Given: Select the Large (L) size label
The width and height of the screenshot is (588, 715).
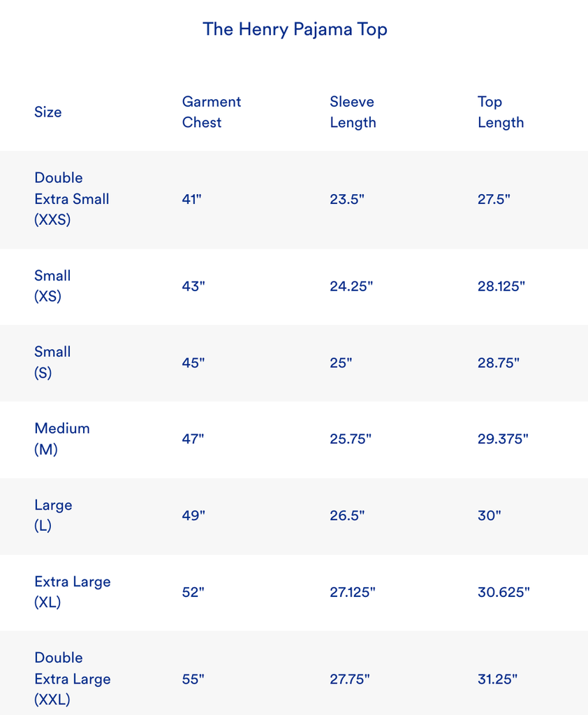Looking at the screenshot, I should coord(53,515).
